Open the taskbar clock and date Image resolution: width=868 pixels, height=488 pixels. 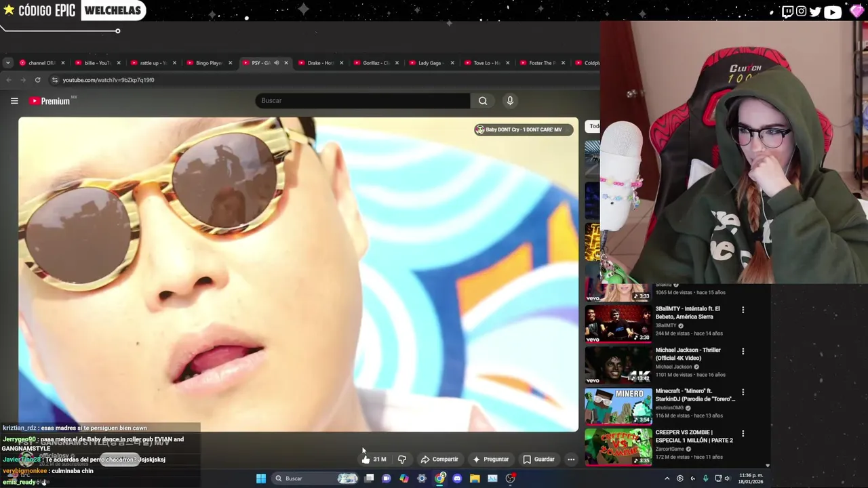tap(751, 479)
